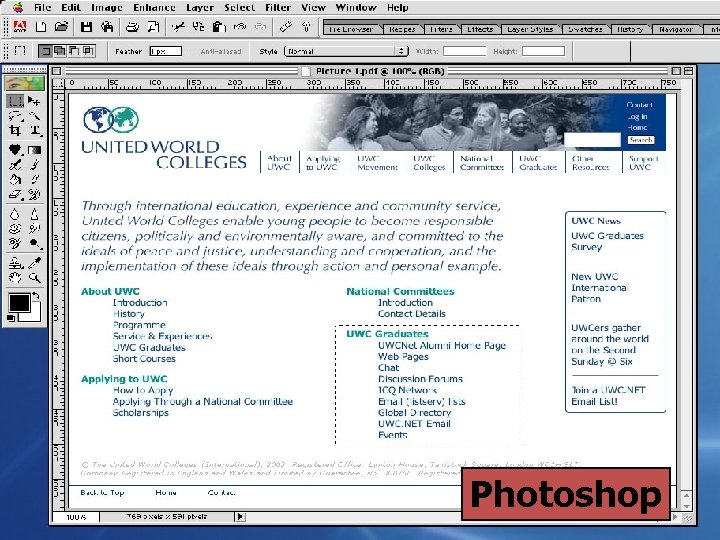Screen dimensions: 720x540
Task: Open the Filters palette tab
Action: pyautogui.click(x=441, y=29)
